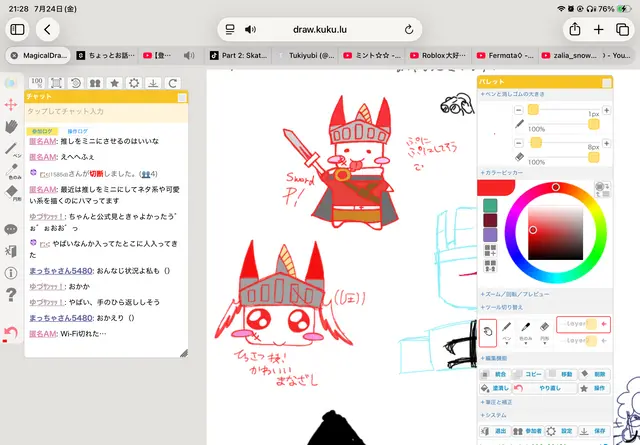Toggle the Safari sidebar

click(x=17, y=29)
